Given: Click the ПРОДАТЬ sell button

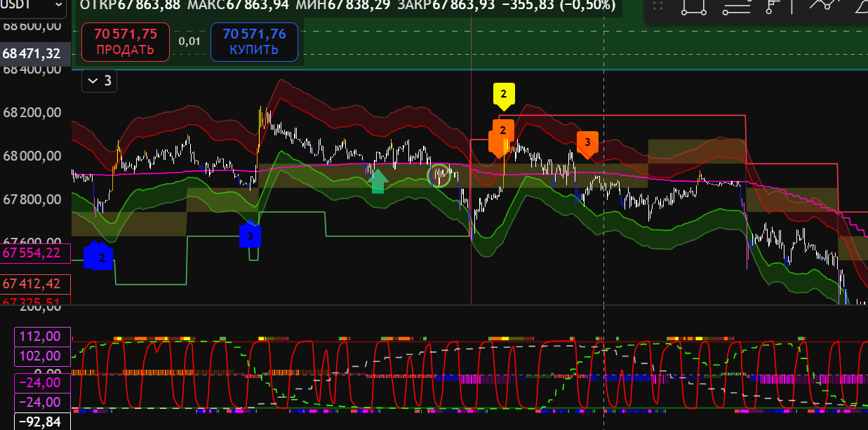Looking at the screenshot, I should (125, 41).
